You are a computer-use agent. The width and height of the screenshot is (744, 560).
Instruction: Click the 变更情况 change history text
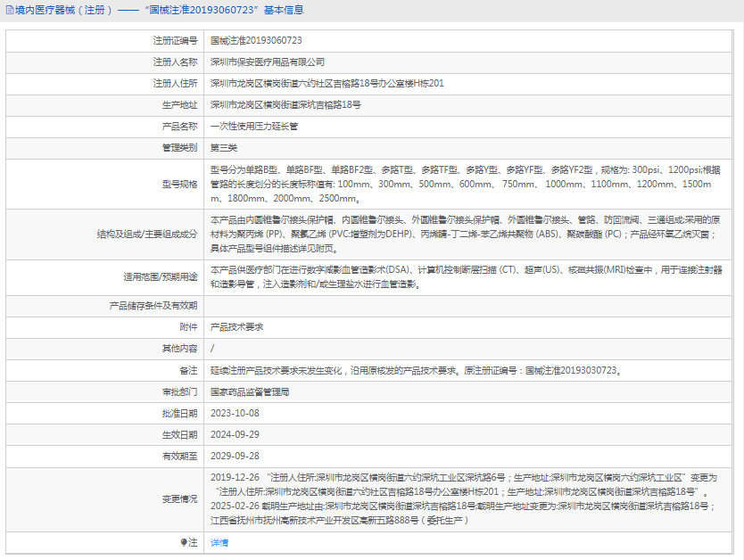tap(464, 498)
